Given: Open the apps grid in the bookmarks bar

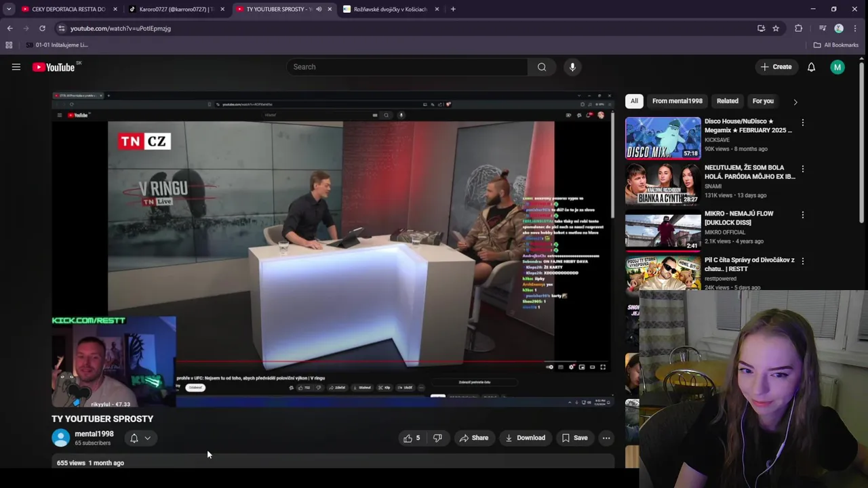Looking at the screenshot, I should click(9, 45).
